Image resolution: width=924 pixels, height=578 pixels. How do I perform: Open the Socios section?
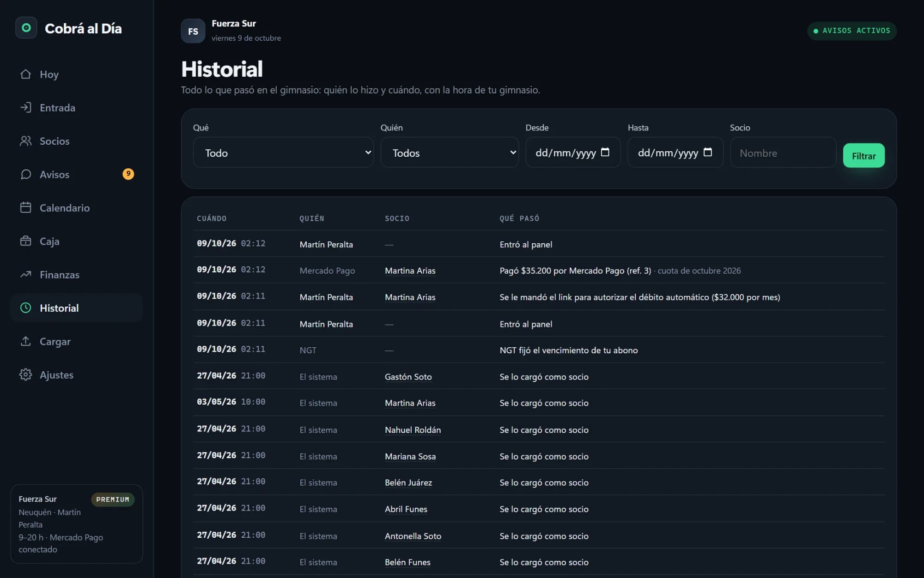point(76,141)
